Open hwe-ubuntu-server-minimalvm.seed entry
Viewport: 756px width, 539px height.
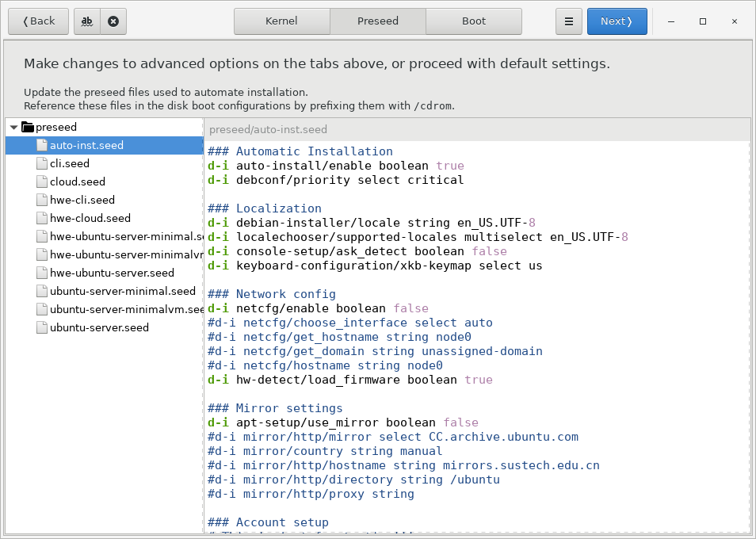104,254
